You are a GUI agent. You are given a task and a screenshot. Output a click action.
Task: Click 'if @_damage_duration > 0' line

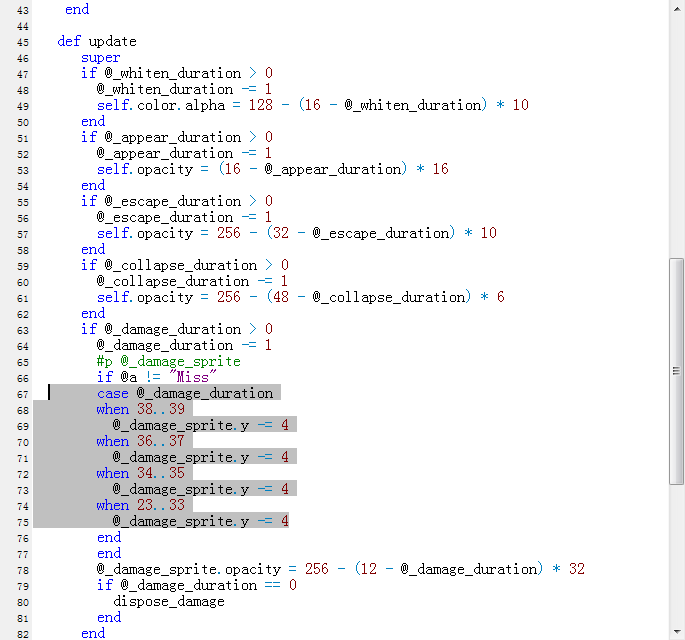coord(177,329)
